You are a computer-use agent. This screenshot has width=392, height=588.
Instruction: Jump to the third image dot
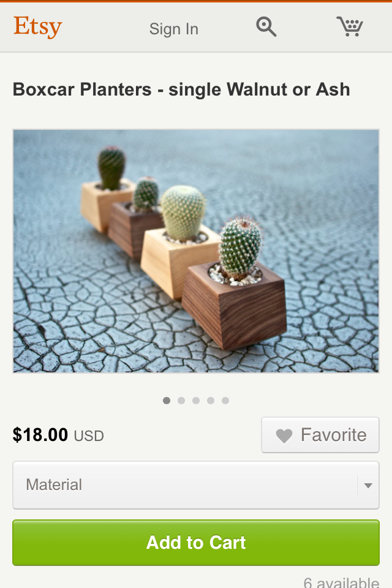[196, 401]
